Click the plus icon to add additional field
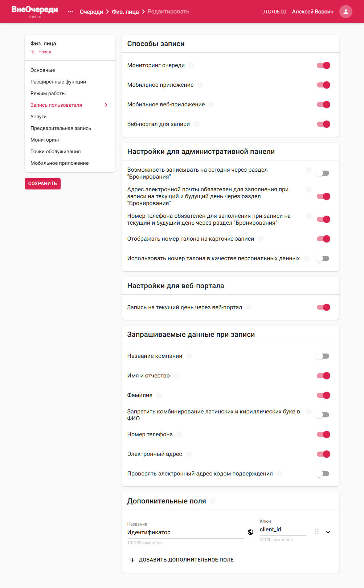This screenshot has width=364, height=588. pyautogui.click(x=132, y=560)
